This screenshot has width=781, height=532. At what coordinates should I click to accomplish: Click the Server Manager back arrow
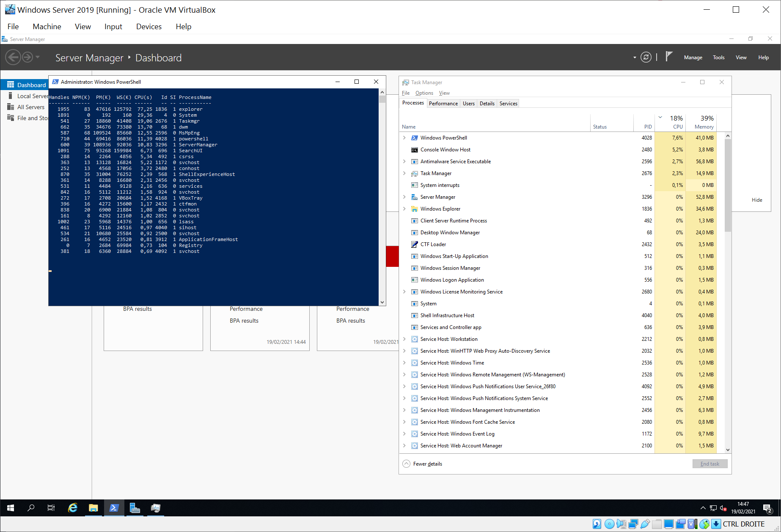click(13, 57)
